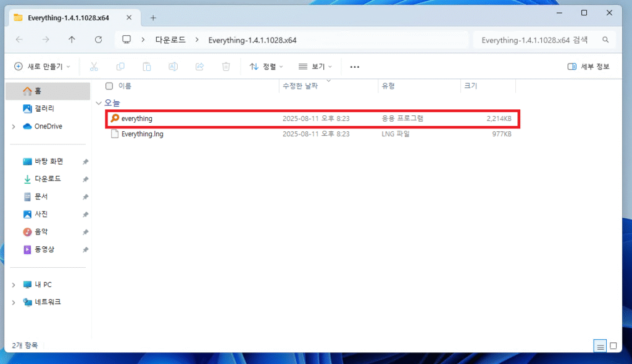Screen dimensions: 632x364
Task: Sort by the 이름 column header
Action: tap(125, 86)
